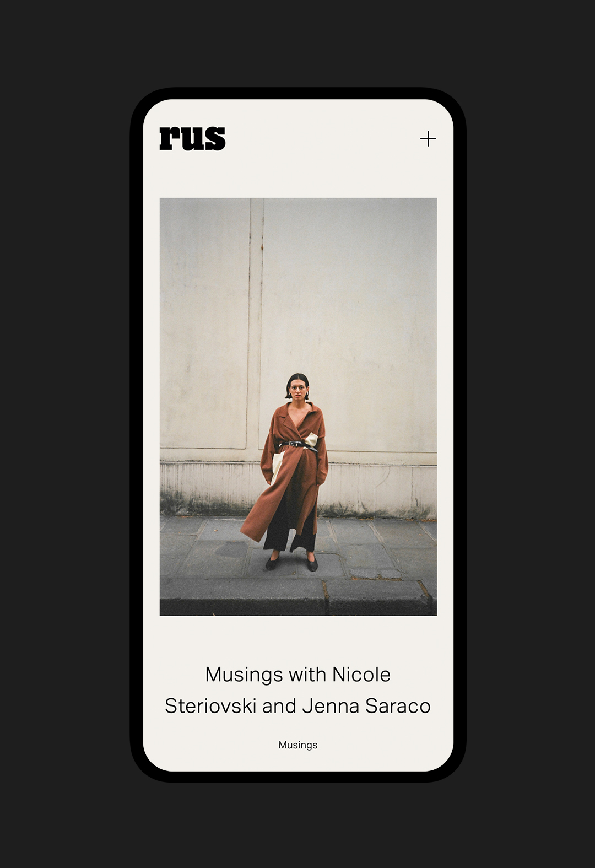Expand navigation with the plus sign
This screenshot has width=595, height=868.
(428, 138)
